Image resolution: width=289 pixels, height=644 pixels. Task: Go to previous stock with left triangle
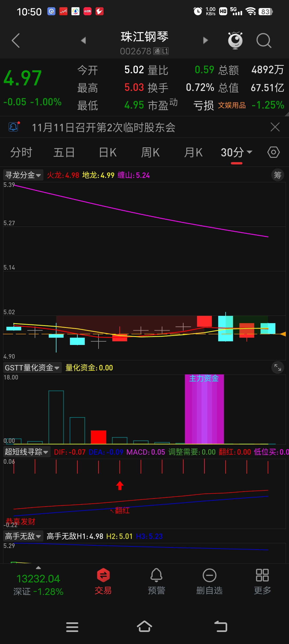click(83, 40)
